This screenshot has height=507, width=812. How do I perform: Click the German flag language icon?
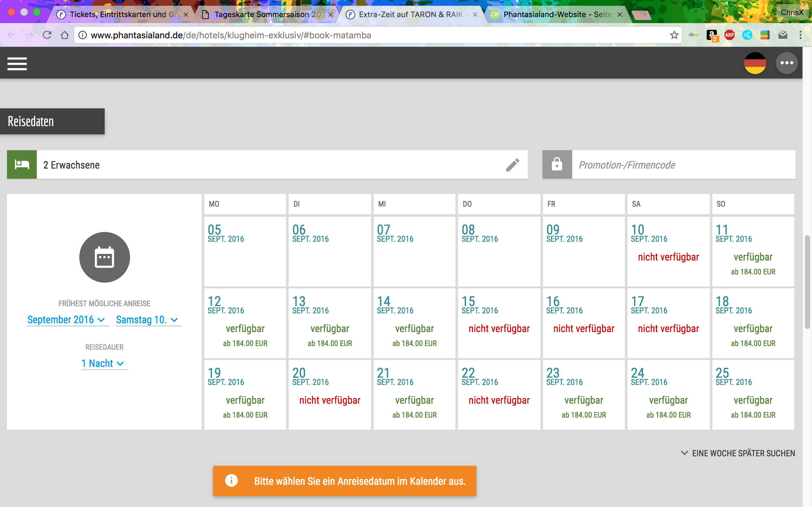click(x=755, y=63)
